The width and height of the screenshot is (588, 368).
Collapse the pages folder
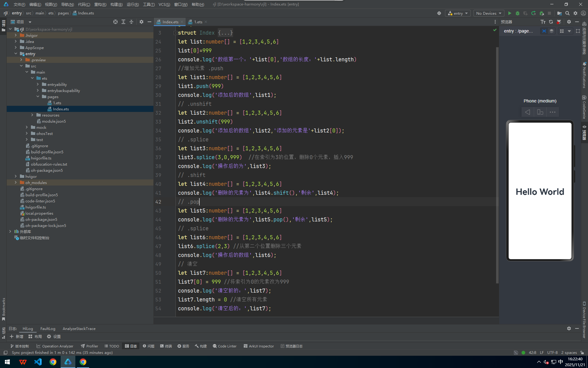pos(38,97)
